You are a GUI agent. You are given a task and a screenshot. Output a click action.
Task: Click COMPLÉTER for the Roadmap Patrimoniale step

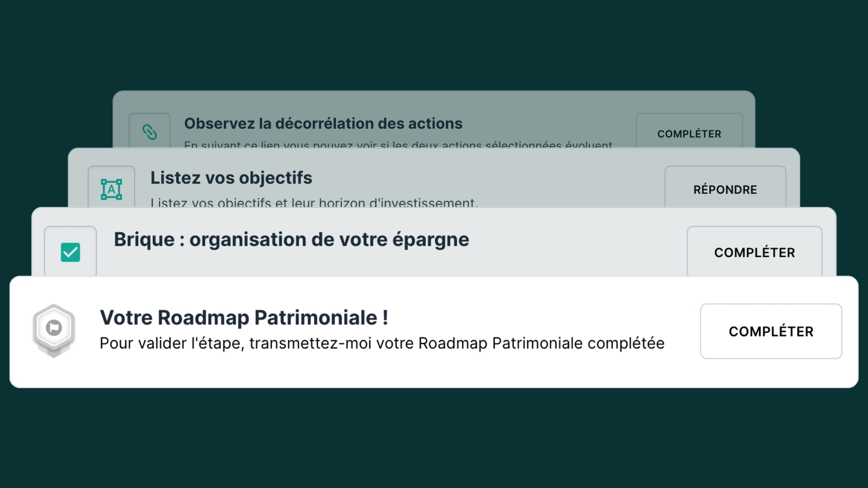tap(771, 331)
